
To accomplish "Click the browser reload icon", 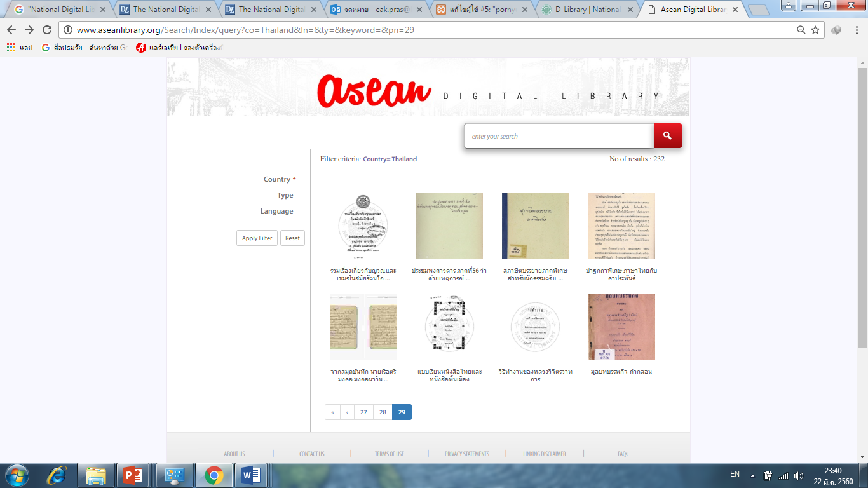I will pos(47,30).
